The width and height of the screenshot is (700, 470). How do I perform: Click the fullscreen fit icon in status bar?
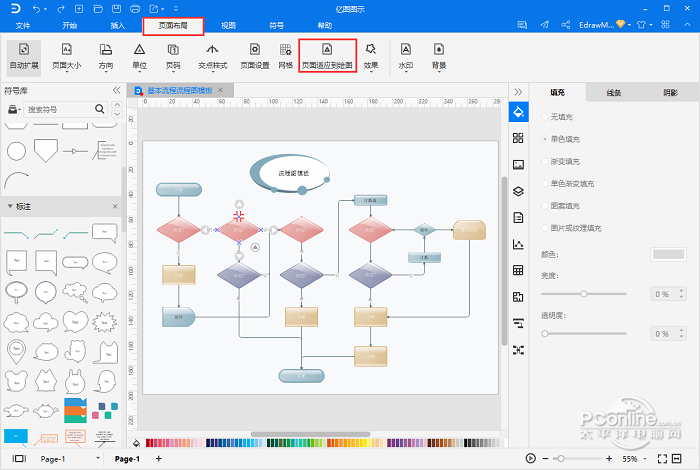pos(662,458)
